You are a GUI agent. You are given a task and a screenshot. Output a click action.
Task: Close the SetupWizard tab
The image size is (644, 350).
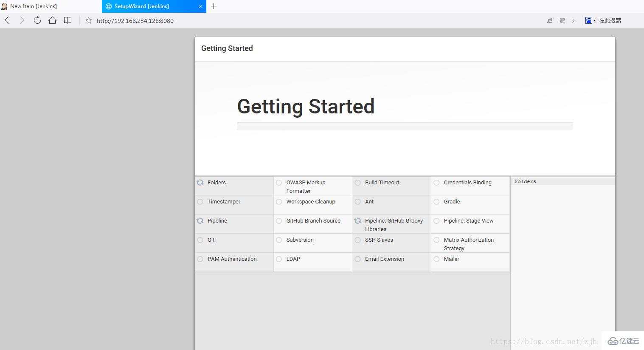[201, 6]
